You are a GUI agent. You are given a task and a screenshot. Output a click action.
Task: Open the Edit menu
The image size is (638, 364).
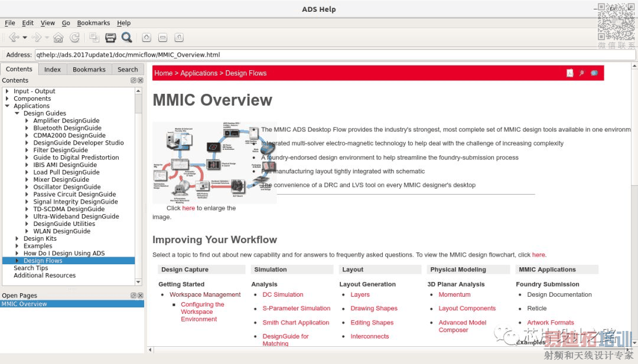pyautogui.click(x=28, y=23)
